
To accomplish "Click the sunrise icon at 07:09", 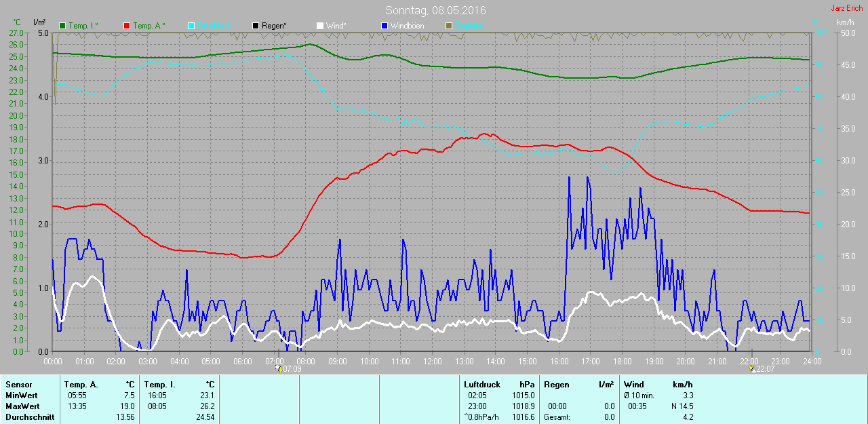I will point(277,369).
